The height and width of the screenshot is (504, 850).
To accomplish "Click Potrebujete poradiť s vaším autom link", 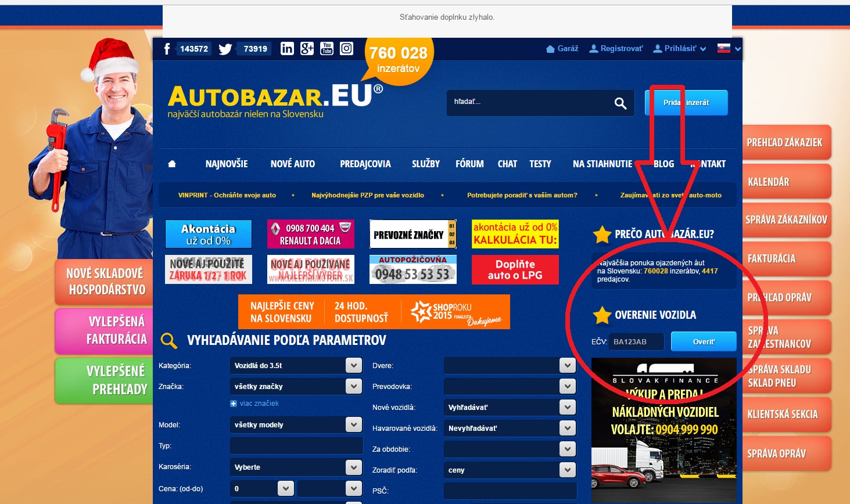I will coord(522,195).
